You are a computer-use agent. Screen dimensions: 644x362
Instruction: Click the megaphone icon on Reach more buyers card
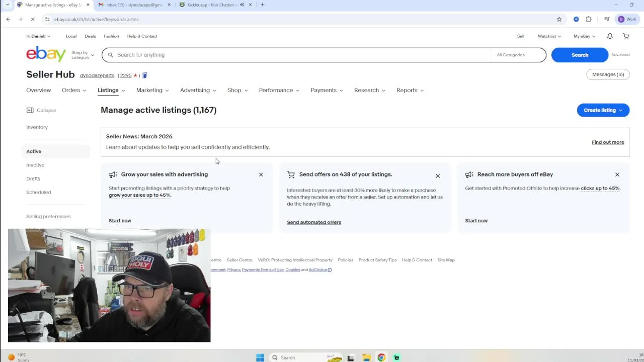(469, 174)
